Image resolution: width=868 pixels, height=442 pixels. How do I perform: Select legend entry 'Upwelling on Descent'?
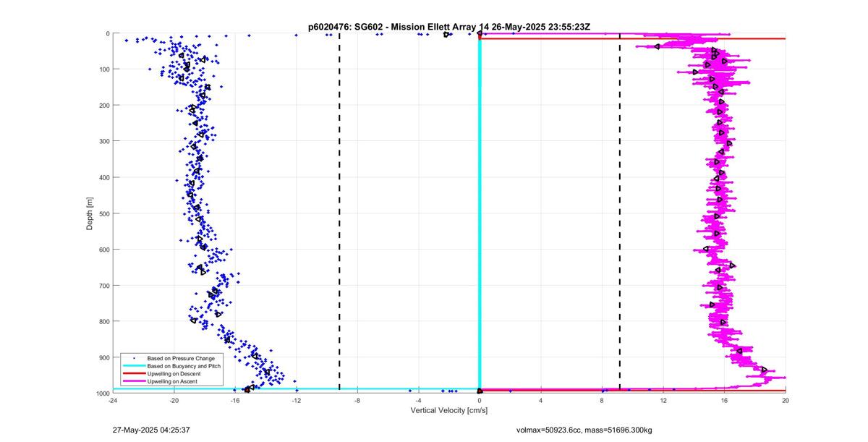(174, 373)
